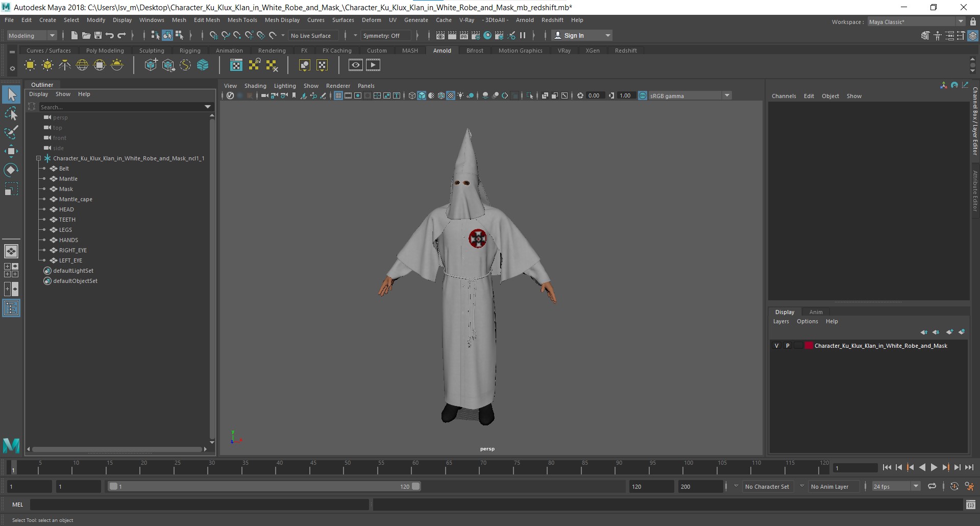Collapse the Character_Ku_Klux_Klan root node in Outliner
This screenshot has width=980, height=526.
[x=38, y=158]
